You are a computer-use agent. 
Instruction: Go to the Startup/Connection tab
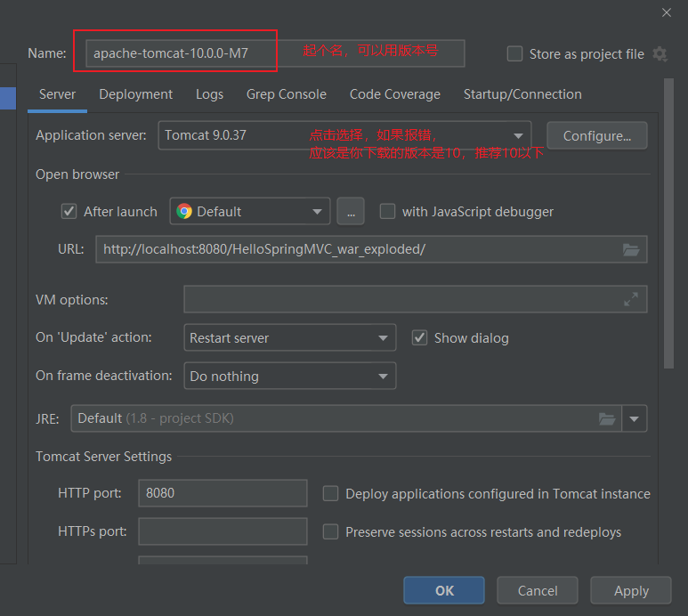click(x=522, y=94)
